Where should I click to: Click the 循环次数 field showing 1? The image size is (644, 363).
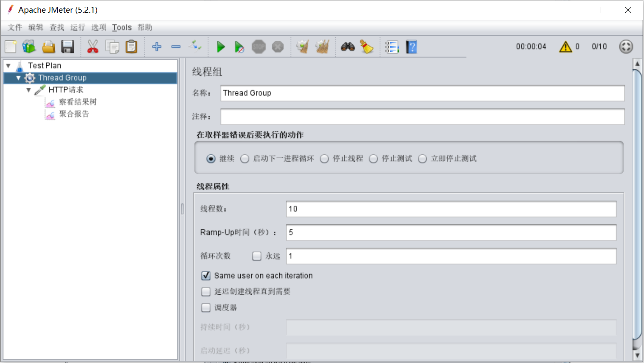[451, 256]
